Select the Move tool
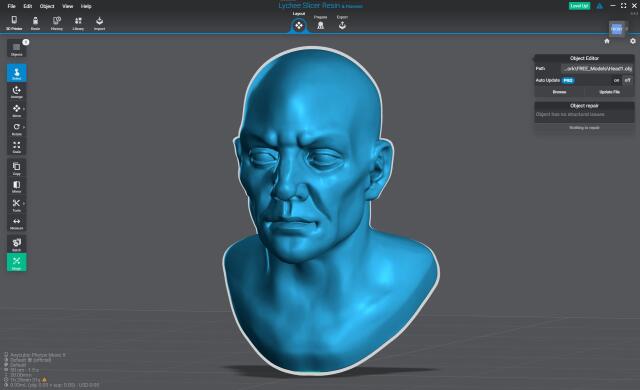640x390 pixels. pyautogui.click(x=17, y=110)
